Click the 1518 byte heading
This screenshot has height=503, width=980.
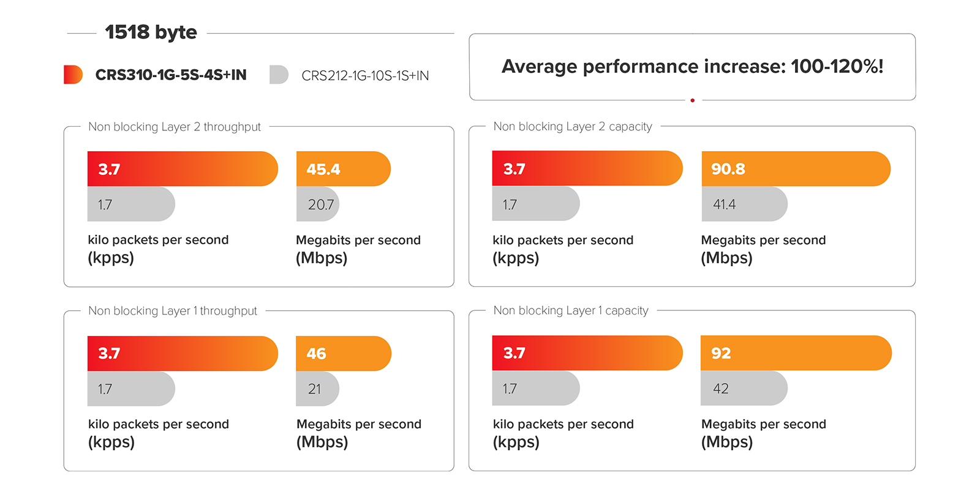click(x=151, y=32)
